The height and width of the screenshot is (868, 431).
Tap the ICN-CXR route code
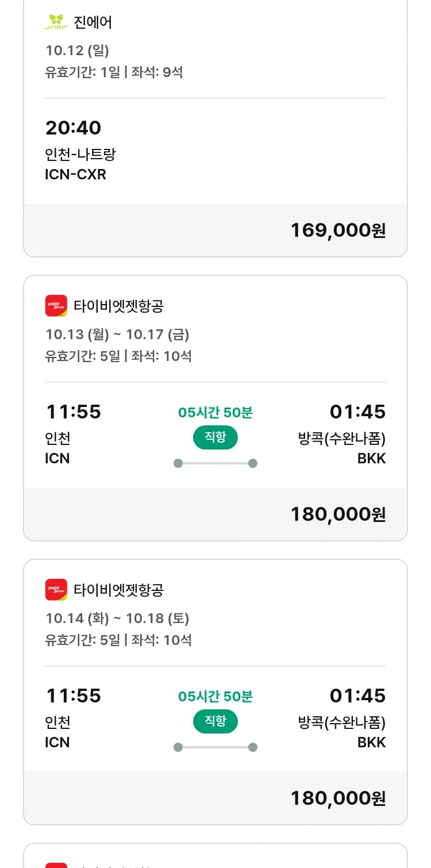click(x=75, y=174)
